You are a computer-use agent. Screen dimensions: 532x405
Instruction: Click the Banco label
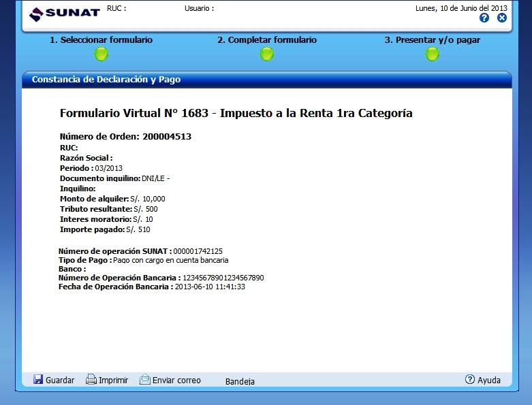pyautogui.click(x=72, y=269)
